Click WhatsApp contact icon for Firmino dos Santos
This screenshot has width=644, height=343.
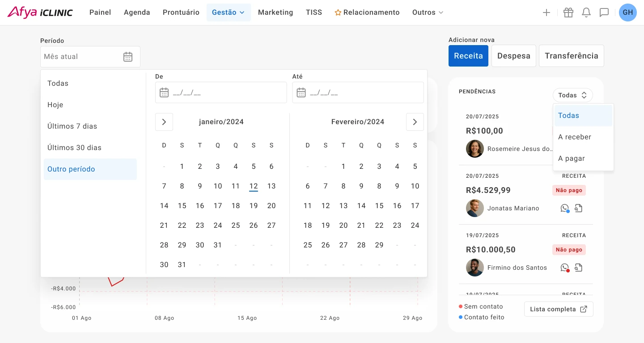tap(565, 268)
